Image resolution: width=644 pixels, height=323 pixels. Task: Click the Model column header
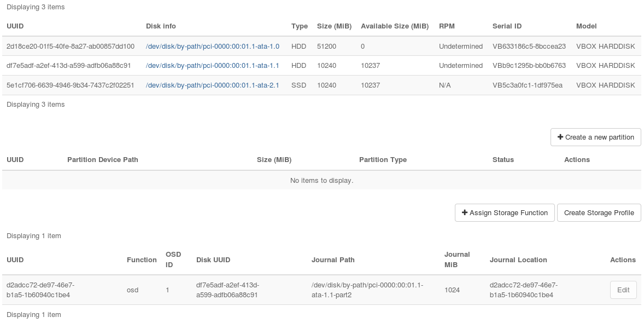tap(586, 26)
